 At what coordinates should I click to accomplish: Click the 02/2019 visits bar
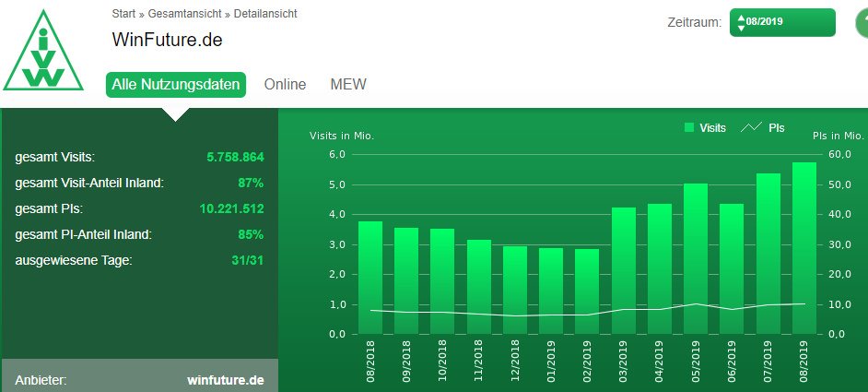tap(587, 291)
